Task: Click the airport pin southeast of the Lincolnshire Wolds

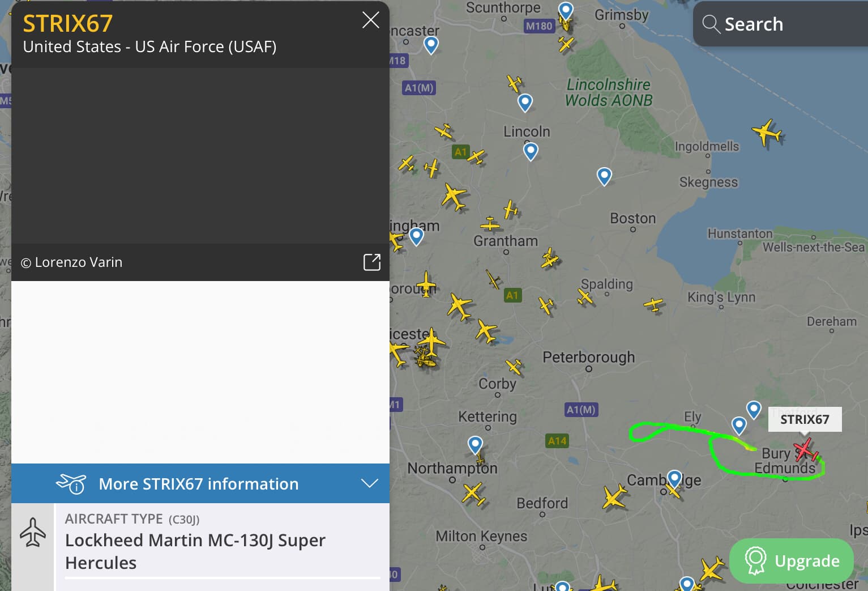Action: click(604, 176)
